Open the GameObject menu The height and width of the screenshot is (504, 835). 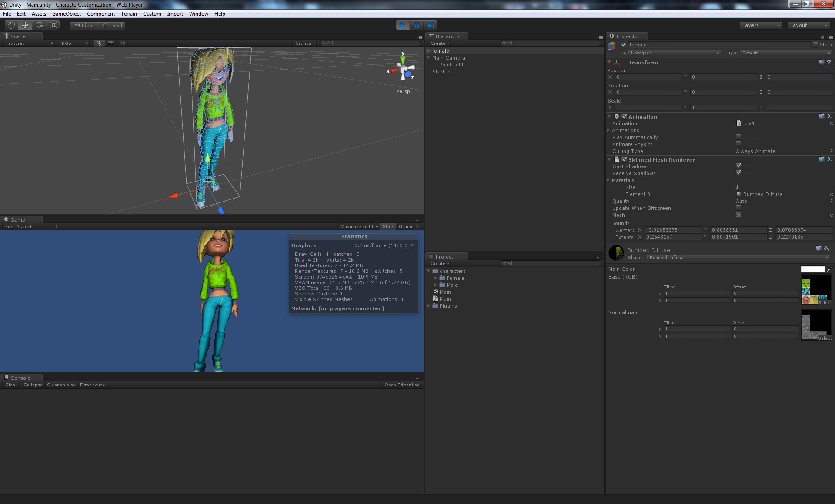67,13
